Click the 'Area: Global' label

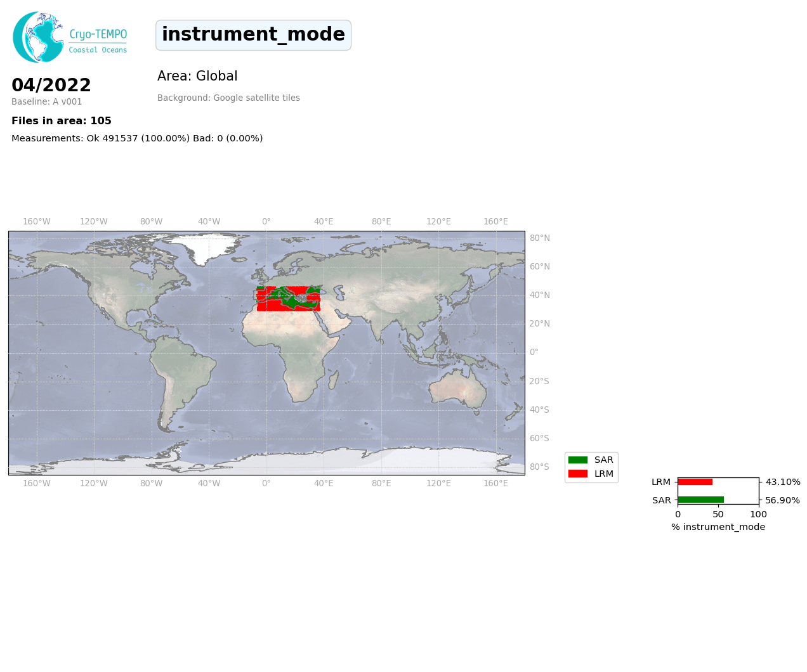click(x=197, y=76)
